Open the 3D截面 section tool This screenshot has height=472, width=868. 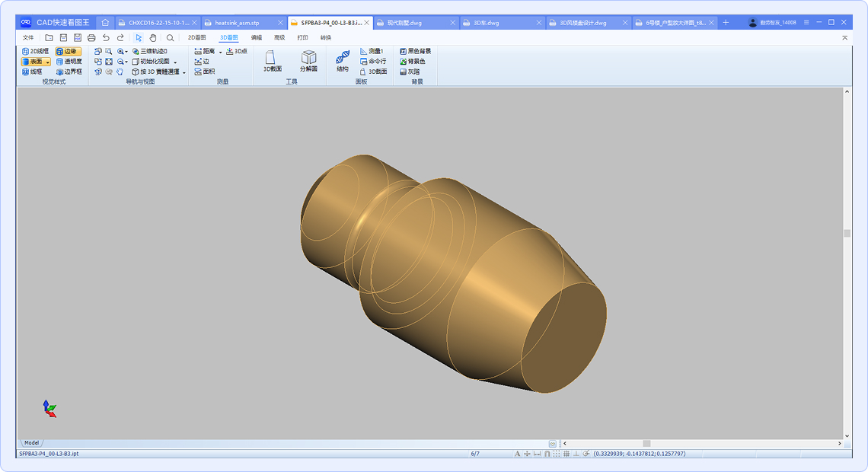point(273,61)
